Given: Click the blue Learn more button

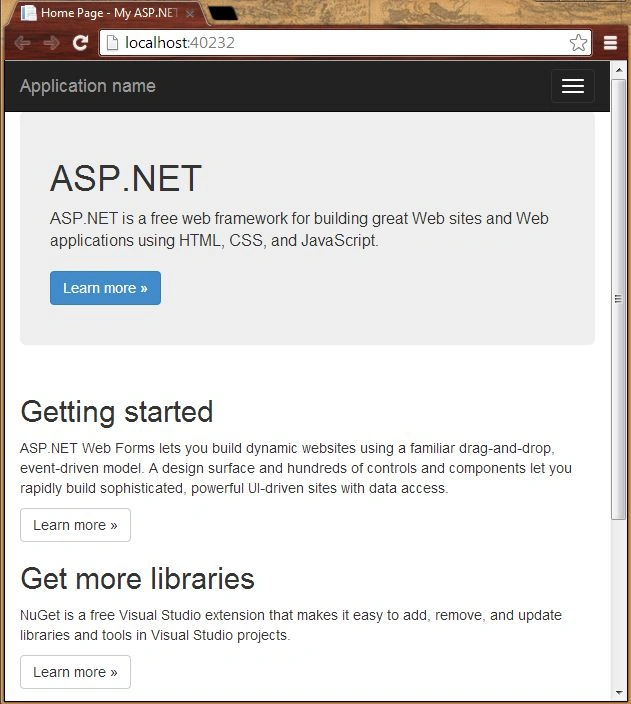Looking at the screenshot, I should point(105,288).
